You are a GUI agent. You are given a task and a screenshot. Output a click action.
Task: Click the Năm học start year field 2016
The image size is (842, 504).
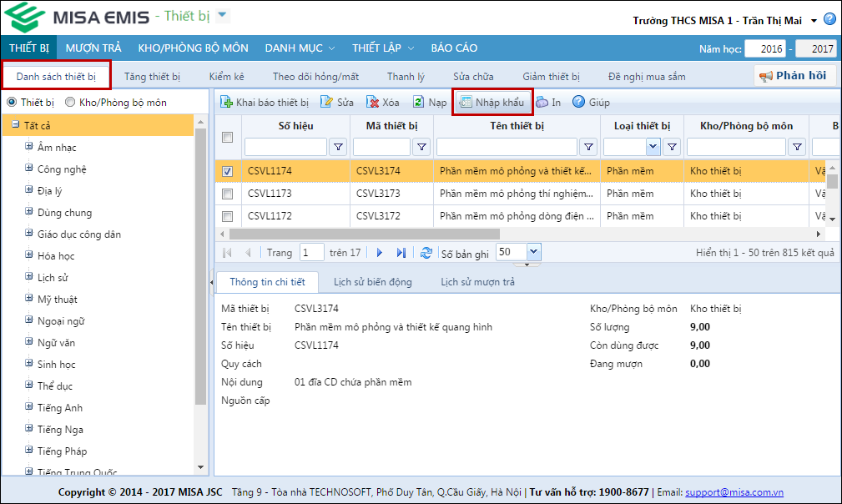pyautogui.click(x=766, y=48)
